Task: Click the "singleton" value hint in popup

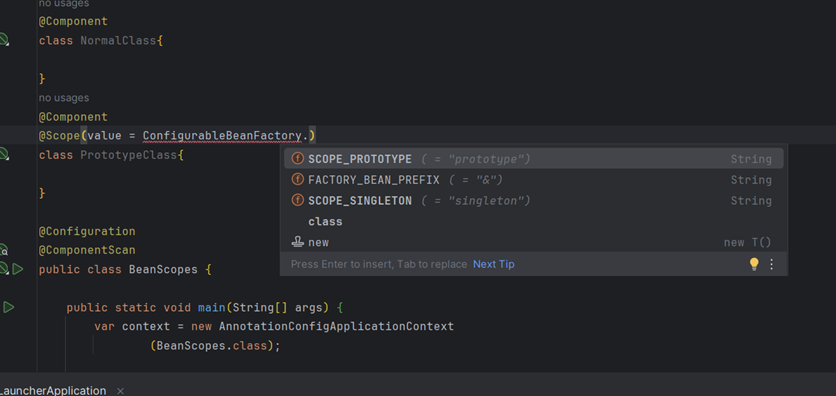Action: click(476, 200)
